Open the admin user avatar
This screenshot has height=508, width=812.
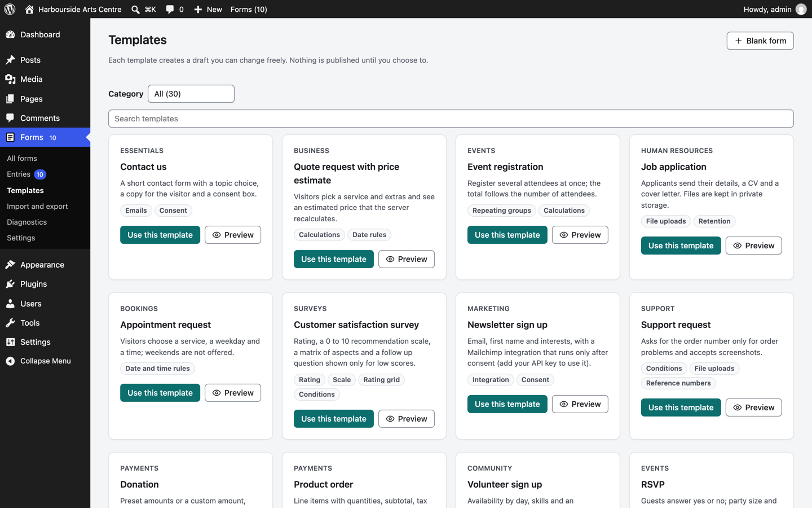click(801, 9)
